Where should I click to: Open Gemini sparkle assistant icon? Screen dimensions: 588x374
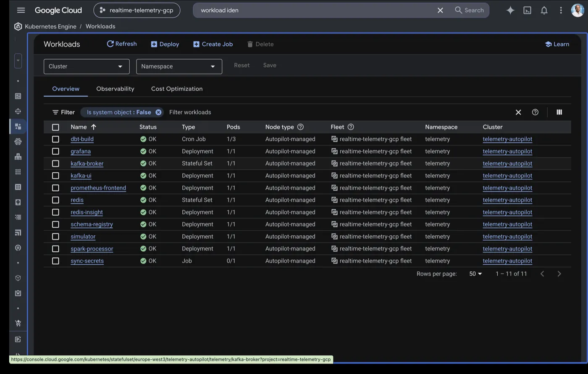point(510,10)
